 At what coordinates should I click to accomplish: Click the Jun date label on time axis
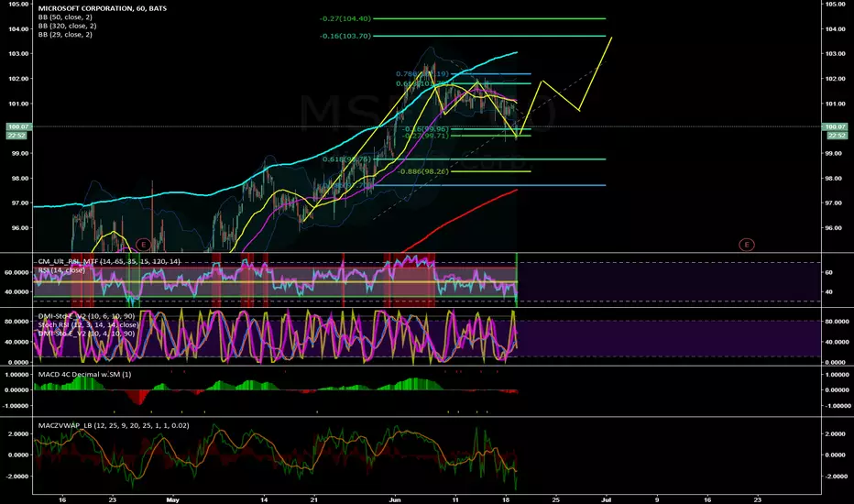coord(396,499)
